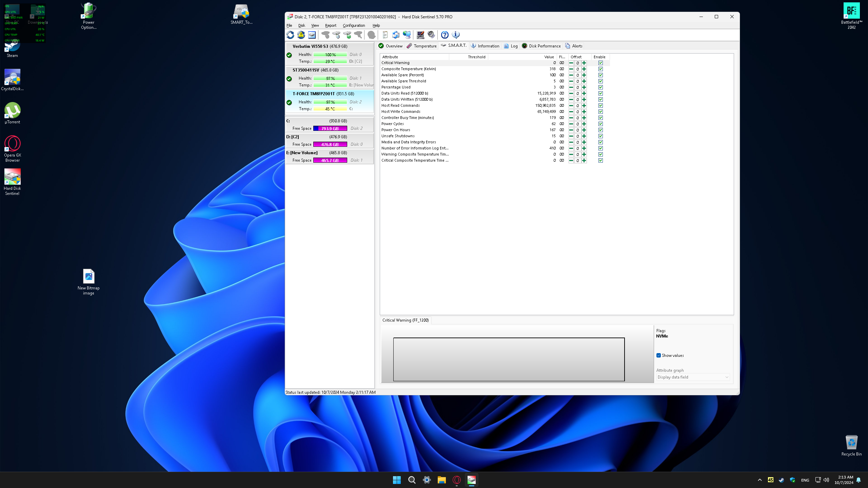This screenshot has width=868, height=488.
Task: Click the Critical Warning (FF_1200) graph tab
Action: [x=406, y=320]
